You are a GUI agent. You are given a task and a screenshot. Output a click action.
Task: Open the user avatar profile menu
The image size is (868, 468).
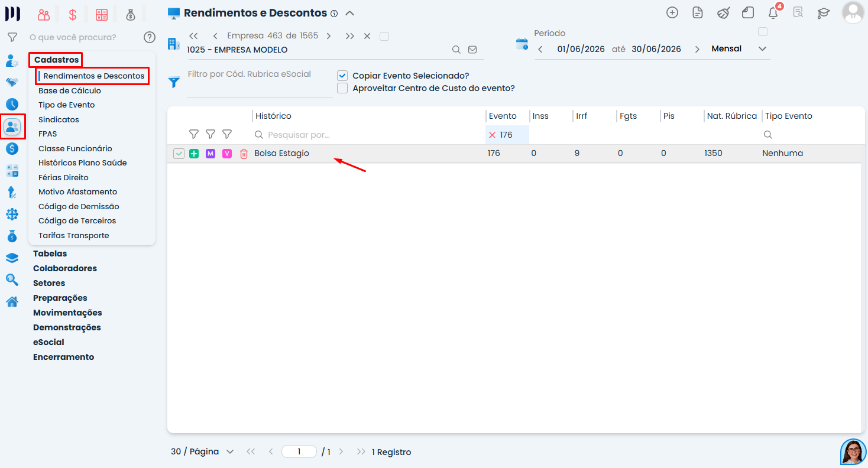click(x=853, y=12)
